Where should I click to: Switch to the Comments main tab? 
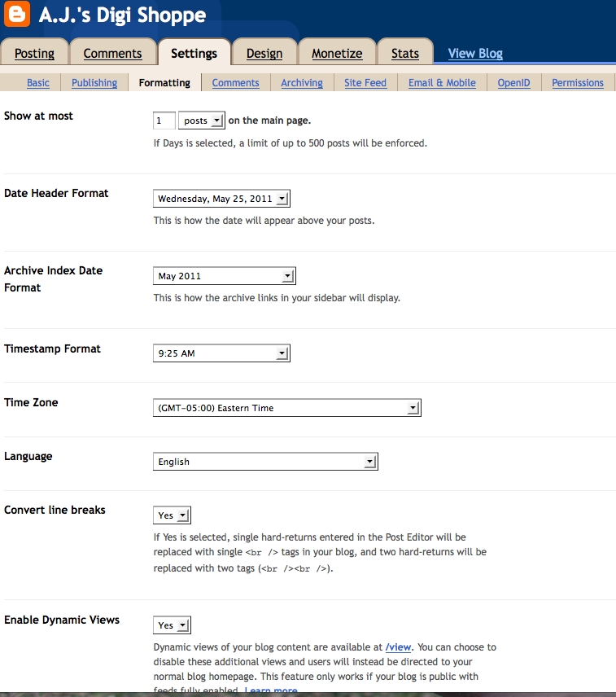[x=112, y=54]
